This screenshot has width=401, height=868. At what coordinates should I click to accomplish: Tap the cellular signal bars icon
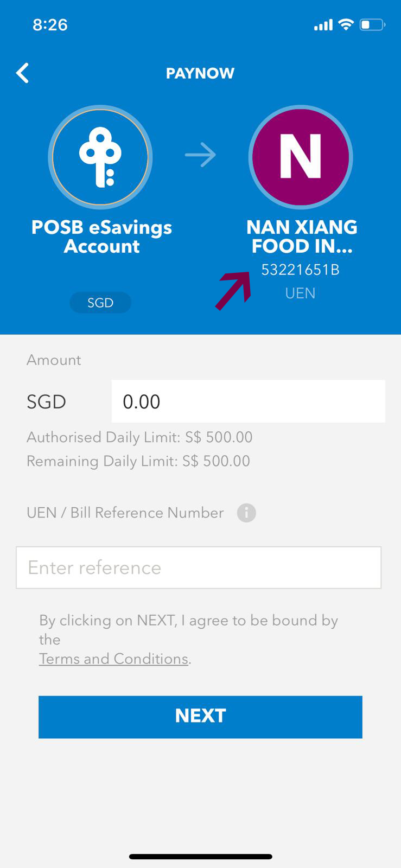[323, 25]
